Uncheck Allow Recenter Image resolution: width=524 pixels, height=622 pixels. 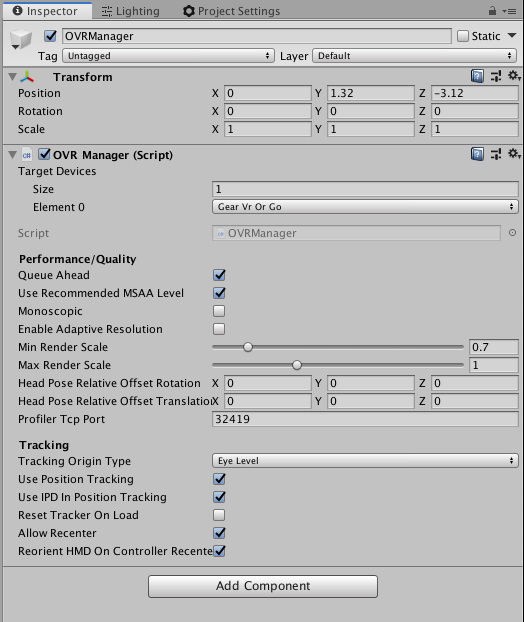(x=219, y=533)
